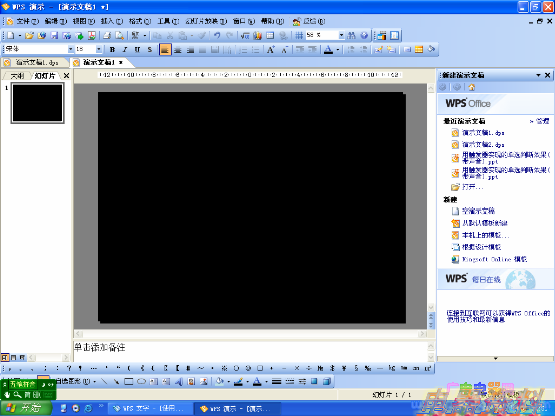Click the Open folder toolbar icon
Image resolution: width=555 pixels, height=416 pixels.
click(29, 35)
